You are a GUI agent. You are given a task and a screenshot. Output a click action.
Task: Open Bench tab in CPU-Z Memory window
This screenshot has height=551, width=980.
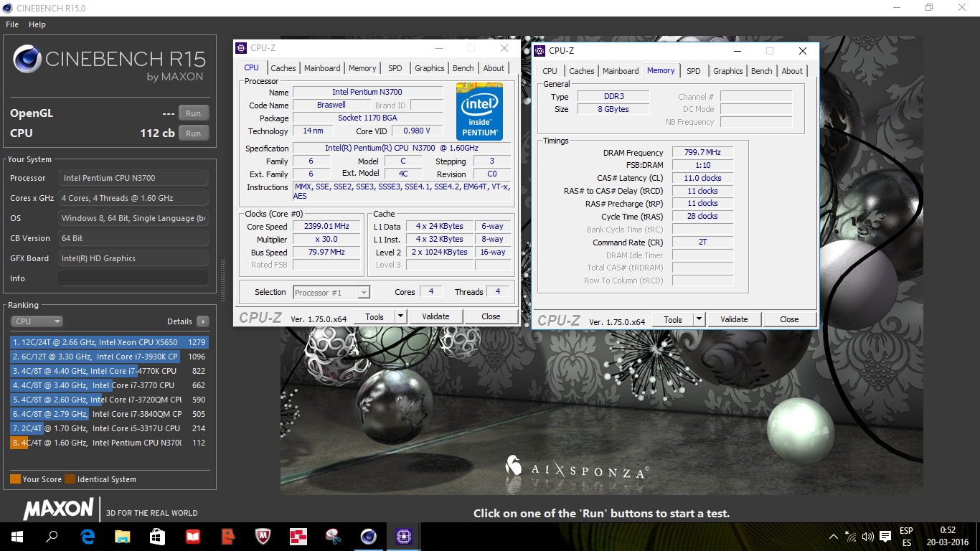click(x=762, y=71)
